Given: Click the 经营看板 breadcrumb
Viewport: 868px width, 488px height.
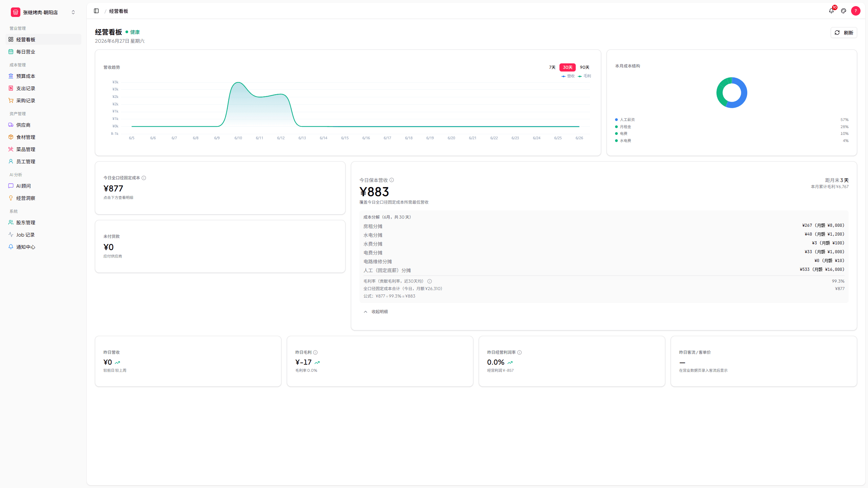Looking at the screenshot, I should (119, 11).
